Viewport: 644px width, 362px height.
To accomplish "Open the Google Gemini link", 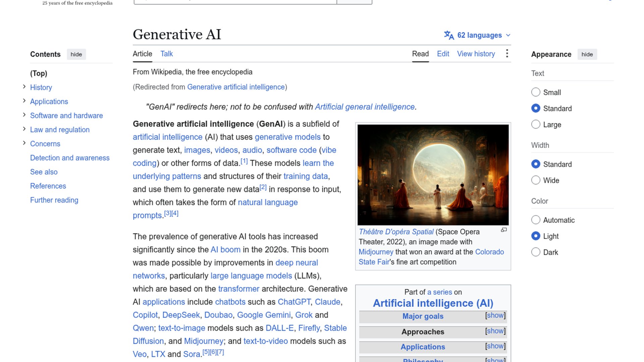I will [264, 315].
